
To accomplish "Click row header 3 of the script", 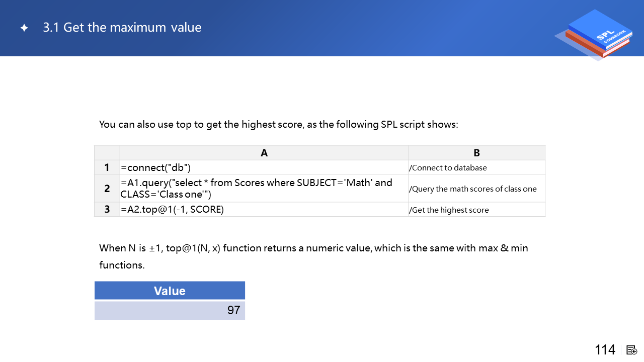I will pyautogui.click(x=107, y=210).
